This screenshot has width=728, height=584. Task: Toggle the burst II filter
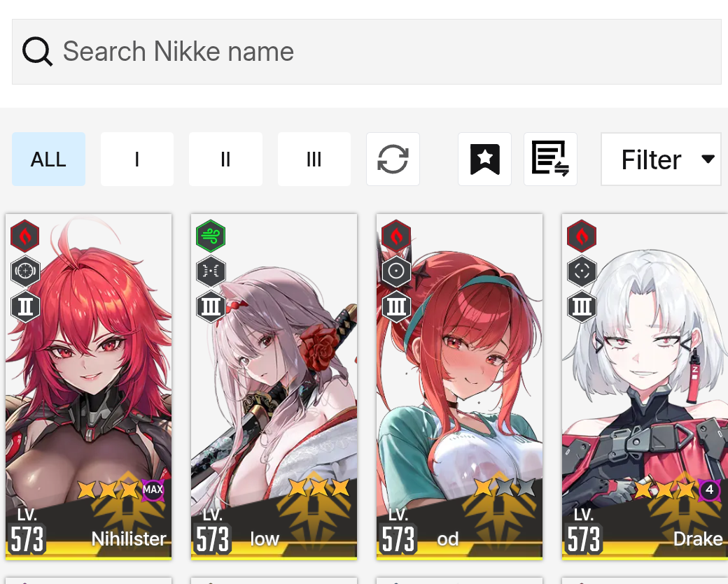tap(225, 159)
